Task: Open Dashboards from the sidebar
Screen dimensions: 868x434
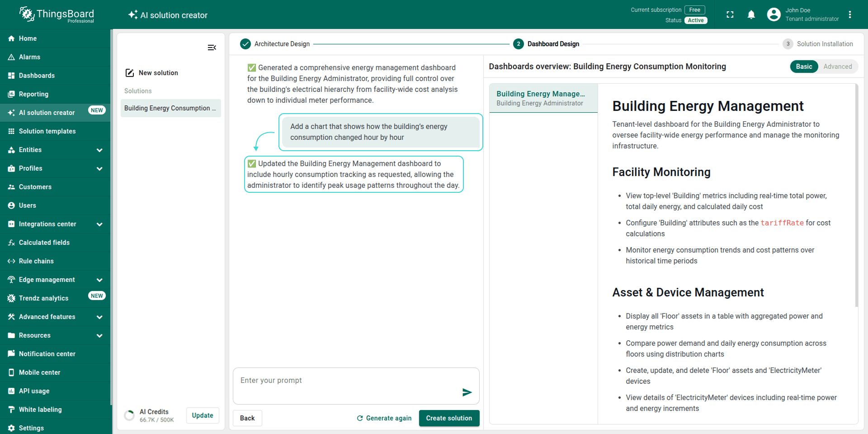Action: click(x=37, y=76)
